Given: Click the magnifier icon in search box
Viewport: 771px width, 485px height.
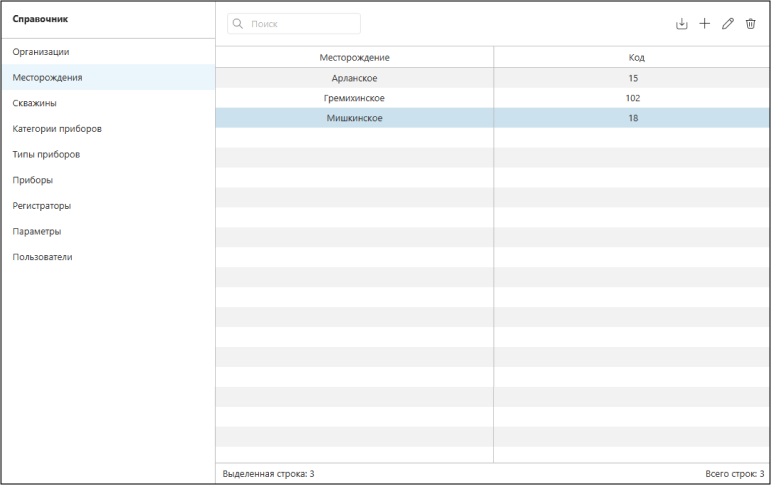Looking at the screenshot, I should (238, 24).
